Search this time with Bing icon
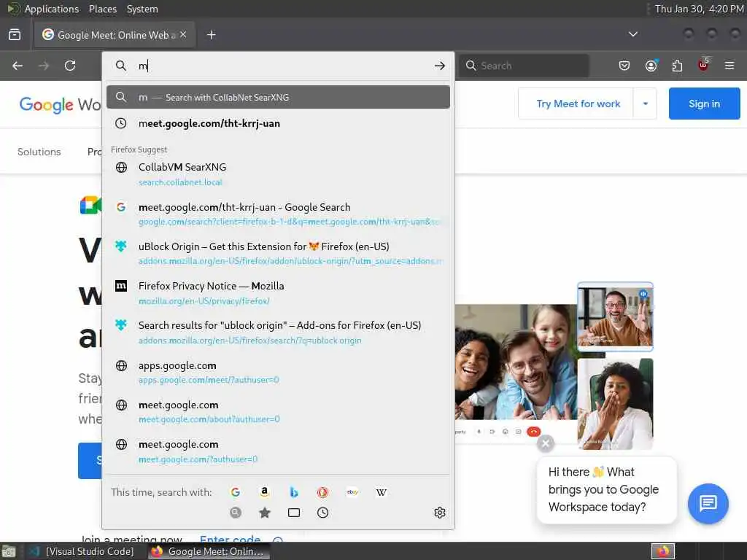The width and height of the screenshot is (747, 560). [x=294, y=492]
